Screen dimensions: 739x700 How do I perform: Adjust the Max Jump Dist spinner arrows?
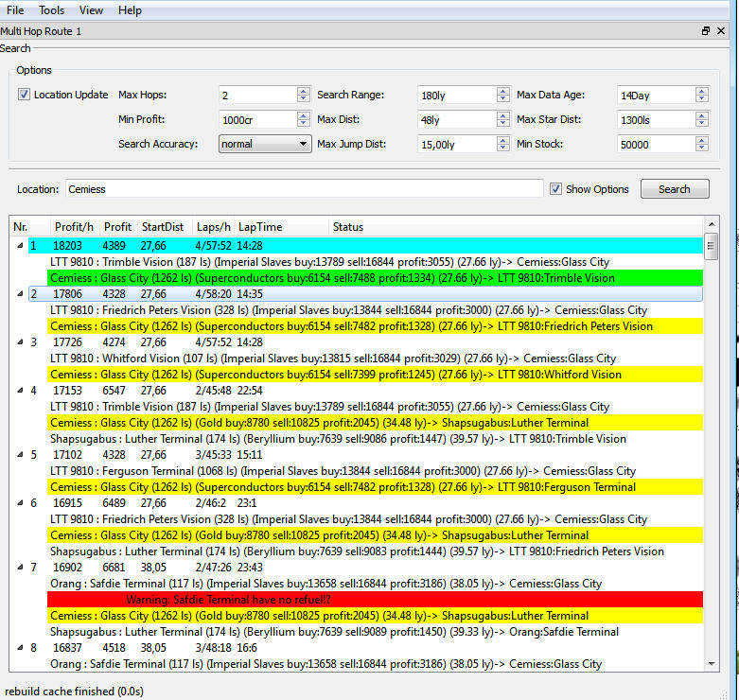point(502,144)
